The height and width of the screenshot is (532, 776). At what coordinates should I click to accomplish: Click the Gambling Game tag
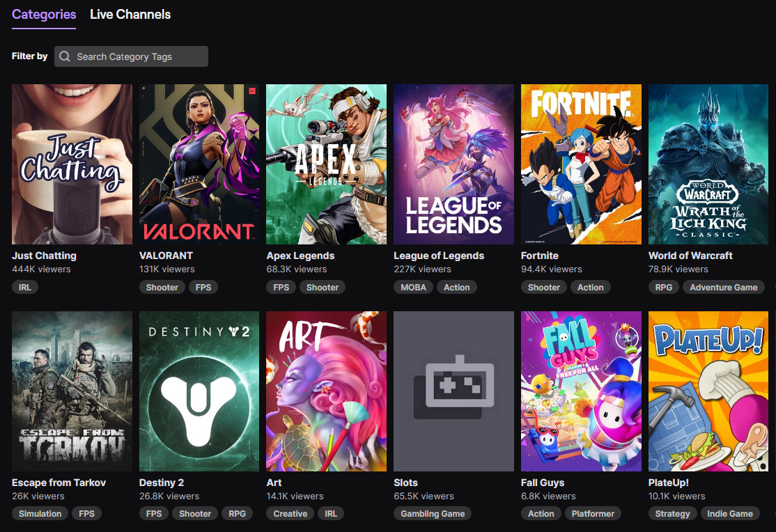433,514
